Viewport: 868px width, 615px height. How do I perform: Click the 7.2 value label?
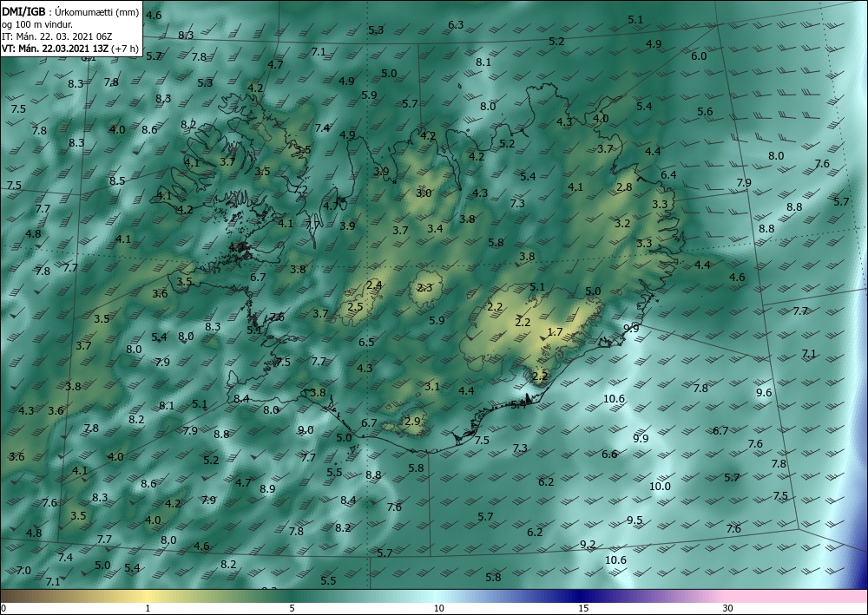point(300,189)
